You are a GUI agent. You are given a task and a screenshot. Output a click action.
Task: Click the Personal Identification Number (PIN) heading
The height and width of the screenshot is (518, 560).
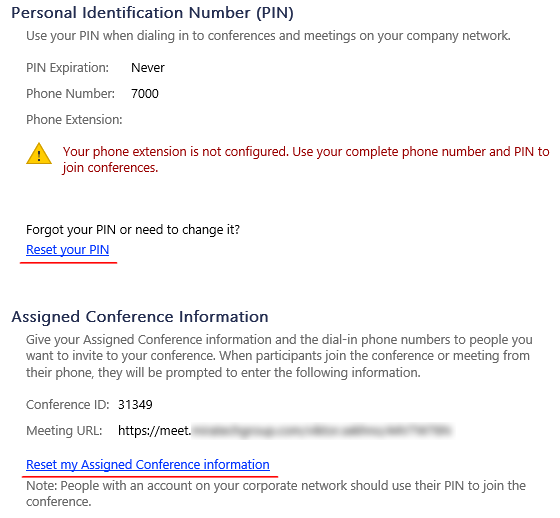pos(152,13)
